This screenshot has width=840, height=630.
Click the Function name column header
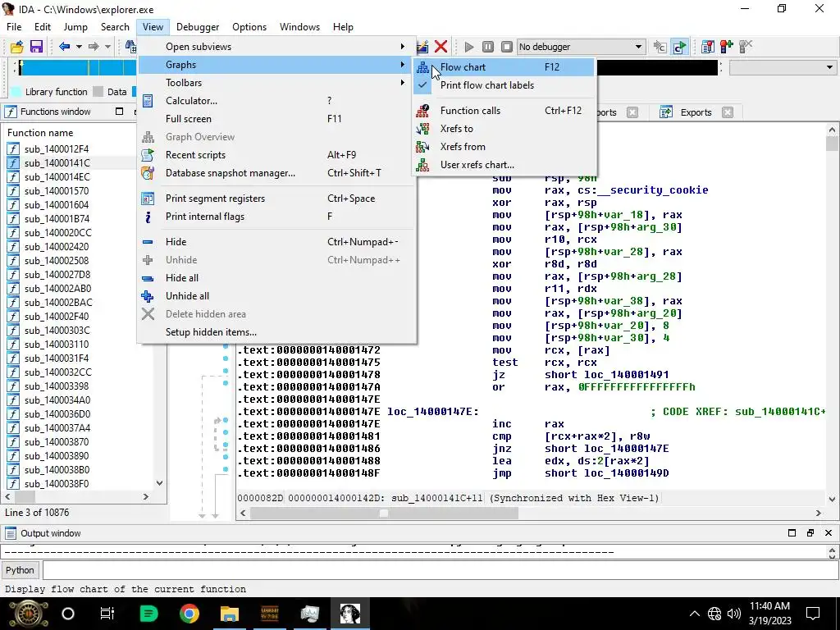(40, 133)
